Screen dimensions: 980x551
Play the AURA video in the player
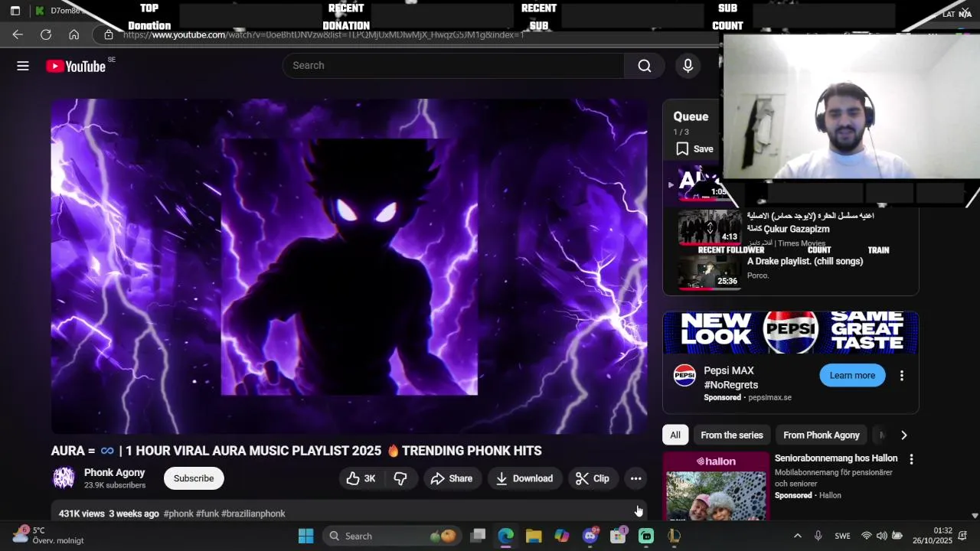[349, 266]
